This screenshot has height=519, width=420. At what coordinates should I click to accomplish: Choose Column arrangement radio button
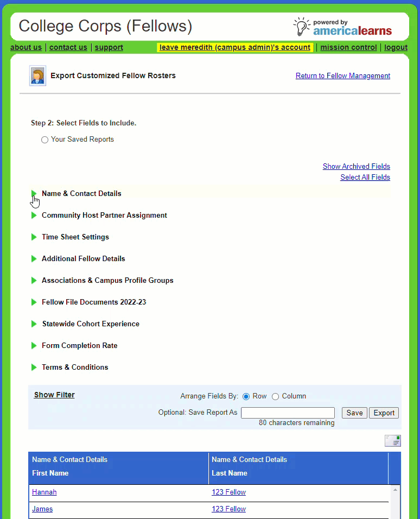pos(275,396)
